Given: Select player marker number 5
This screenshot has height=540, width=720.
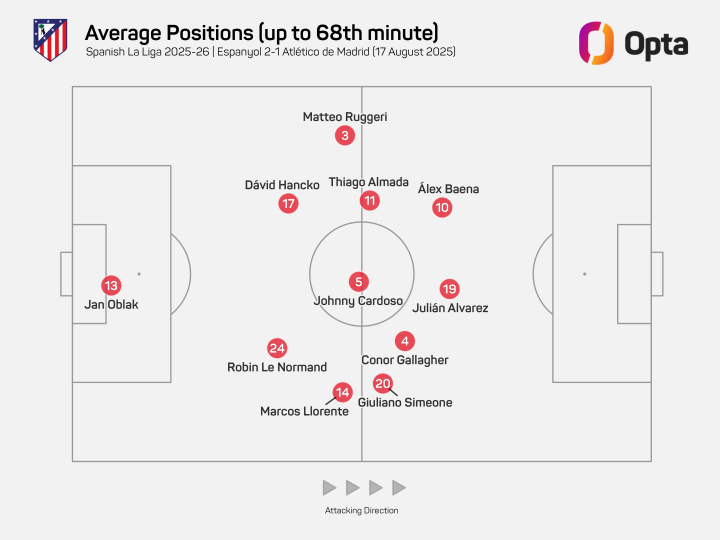Looking at the screenshot, I should click(x=359, y=282).
